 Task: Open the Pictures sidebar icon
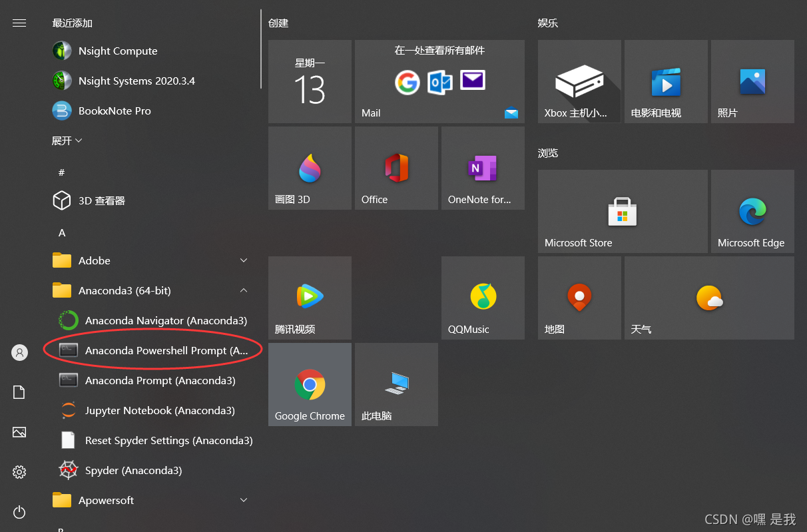click(x=19, y=432)
